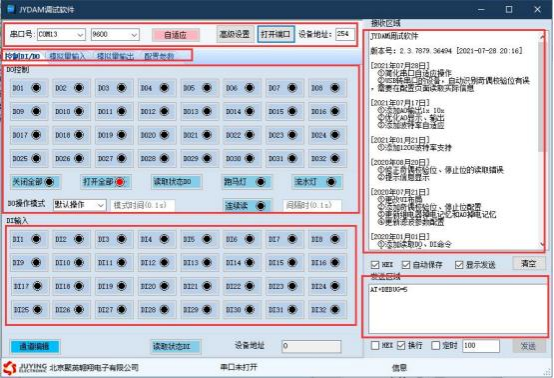Screen dimensions: 554x378
Task: Click the send area text box with AT+DEBUG=5
Action: point(457,308)
